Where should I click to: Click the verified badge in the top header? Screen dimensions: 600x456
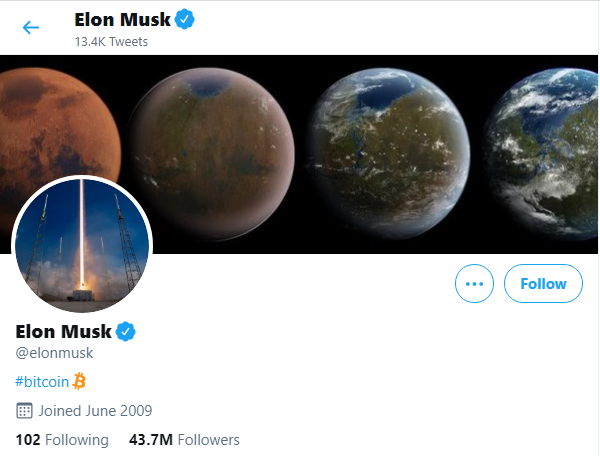pos(184,18)
